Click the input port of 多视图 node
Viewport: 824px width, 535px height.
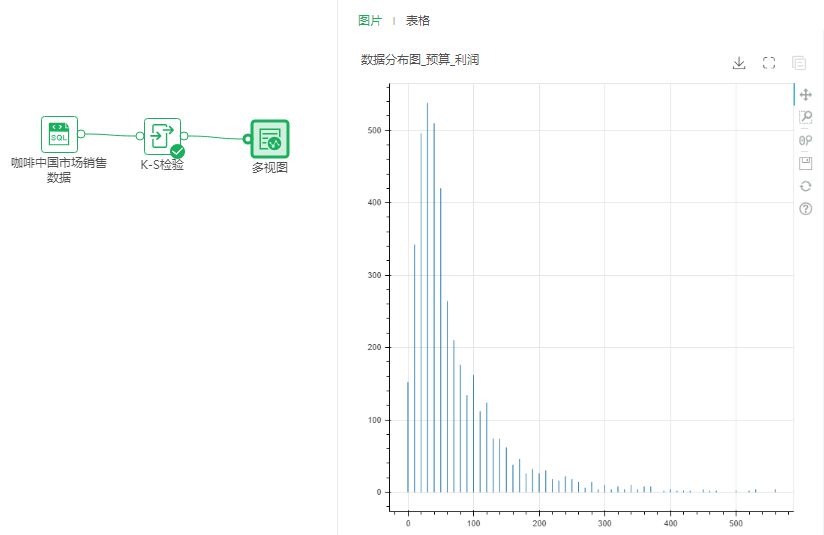click(247, 138)
